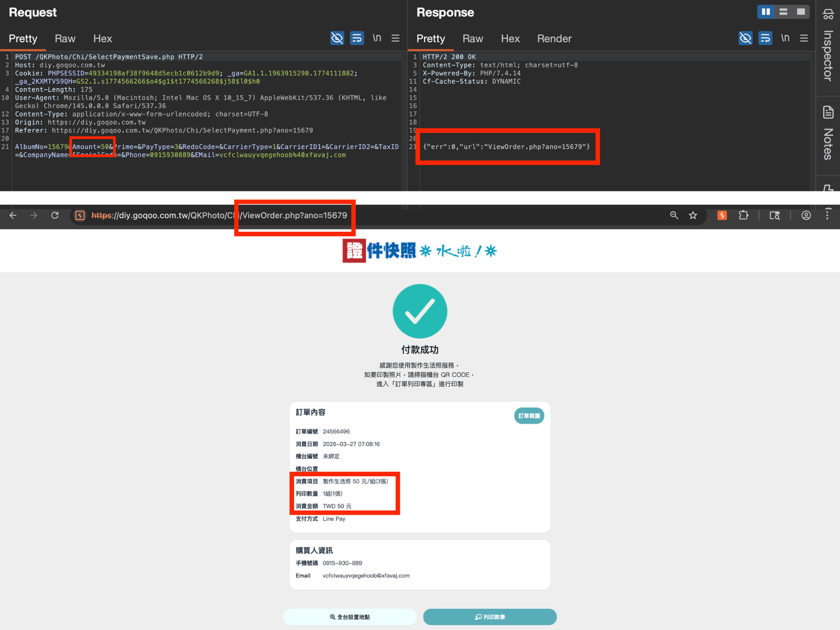Click the 製作生活照 50 元/組(3張) item
Viewport: 840px width, 630px height.
tap(355, 482)
